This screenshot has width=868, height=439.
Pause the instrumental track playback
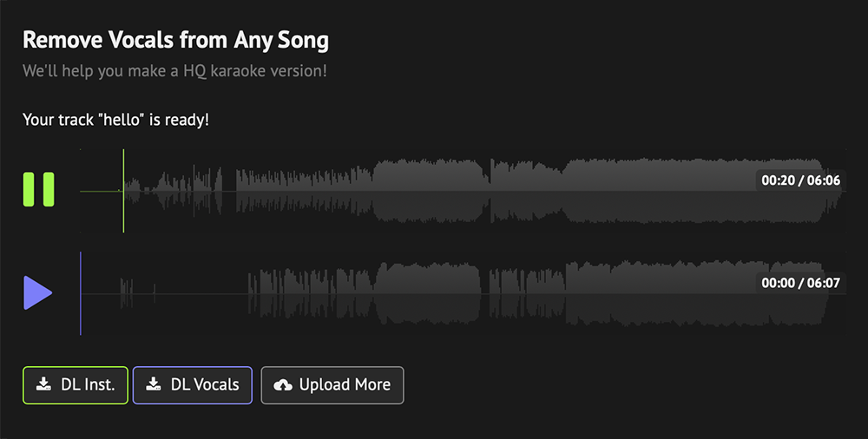39,189
